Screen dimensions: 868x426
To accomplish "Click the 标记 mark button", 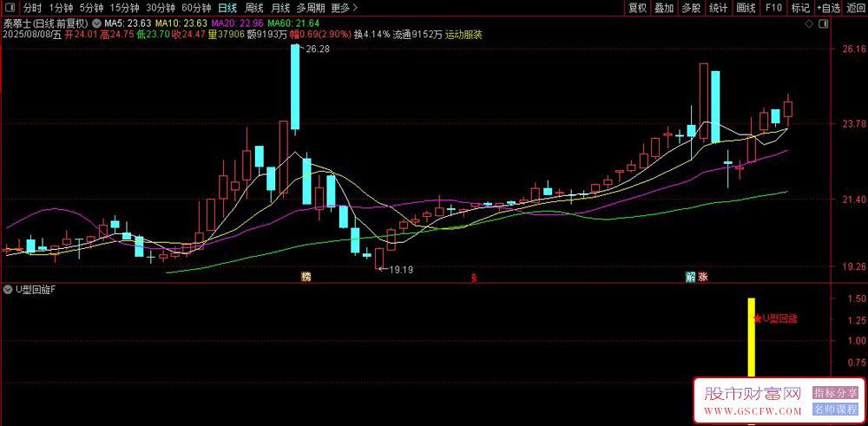I will [800, 8].
